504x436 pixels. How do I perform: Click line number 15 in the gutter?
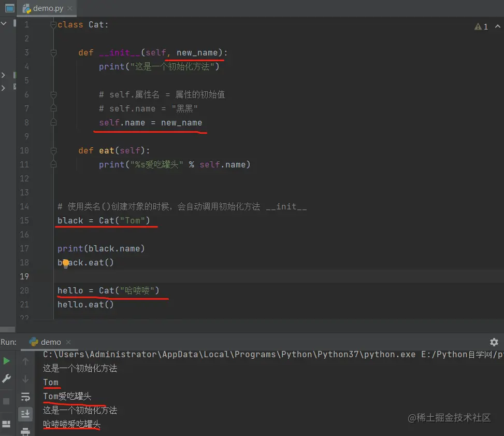(24, 220)
